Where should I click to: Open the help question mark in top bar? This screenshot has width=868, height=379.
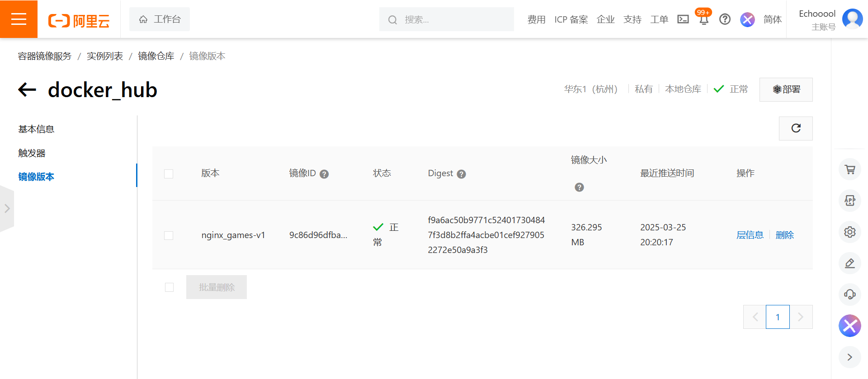tap(725, 19)
